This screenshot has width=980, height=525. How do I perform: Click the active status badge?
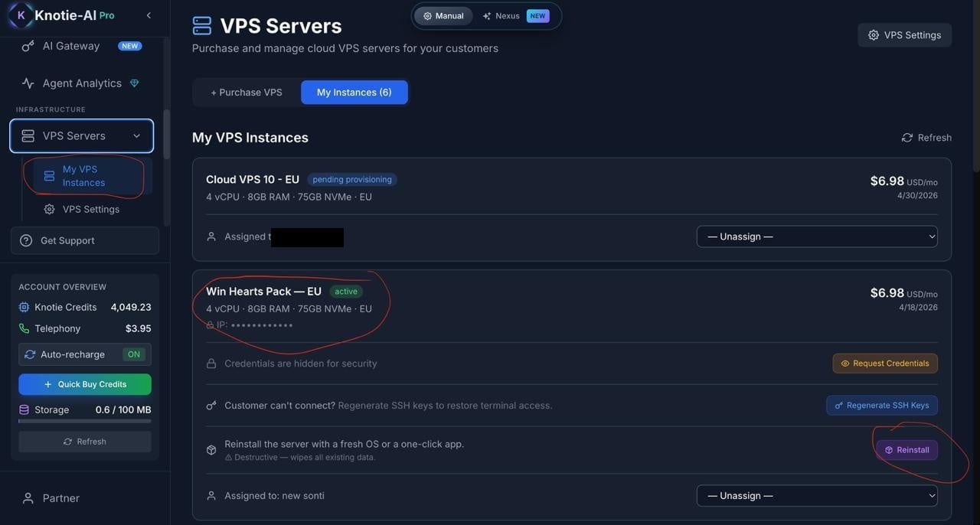[346, 292]
